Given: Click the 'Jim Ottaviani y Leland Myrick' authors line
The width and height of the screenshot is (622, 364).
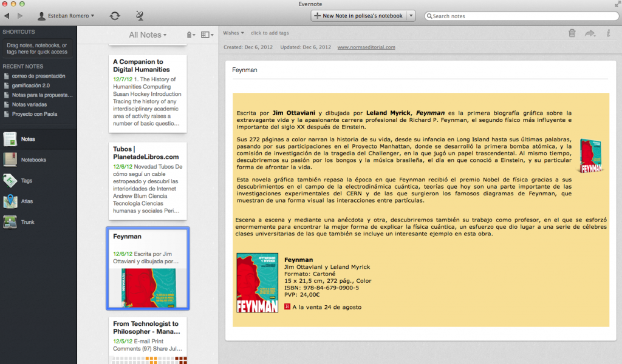Looking at the screenshot, I should click(327, 267).
